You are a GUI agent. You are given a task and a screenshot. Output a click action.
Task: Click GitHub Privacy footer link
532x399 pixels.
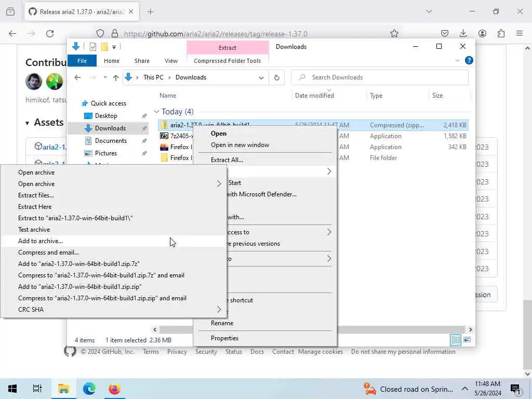pyautogui.click(x=177, y=352)
